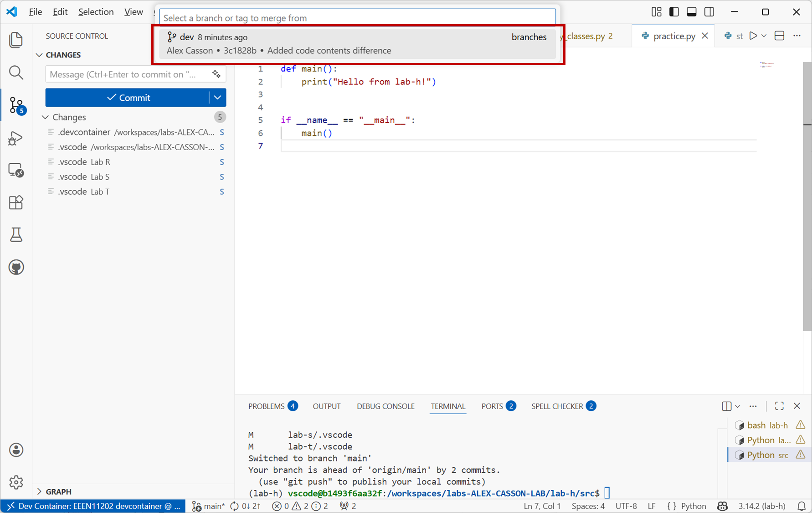Open the Remote Explorer icon
This screenshot has height=513, width=812.
(x=16, y=170)
